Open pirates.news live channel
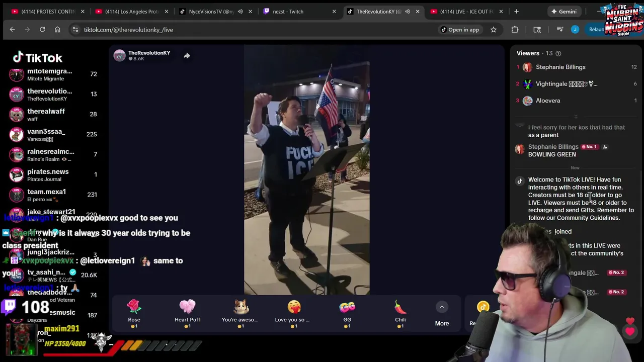644x362 pixels. [54, 175]
